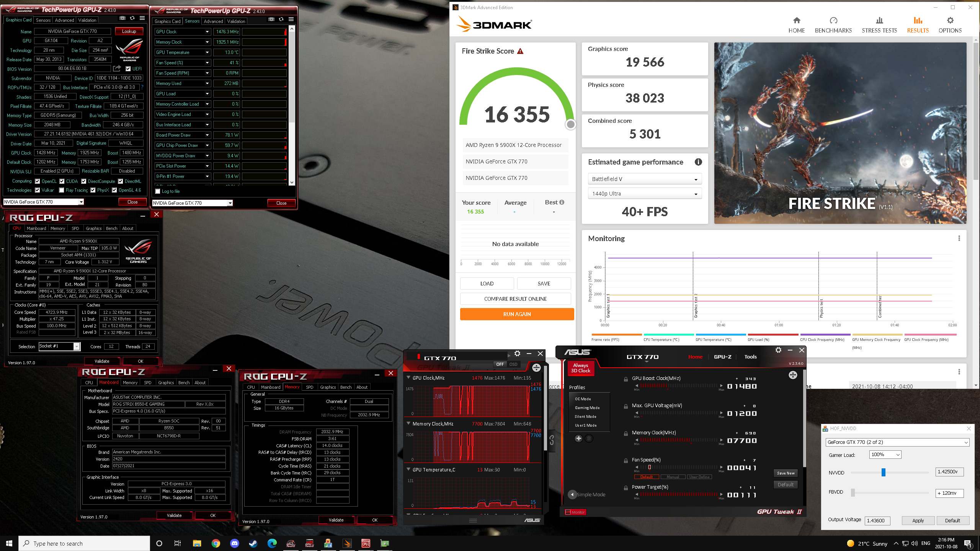
Task: Click the info icon beside Estimated game performance
Action: click(698, 162)
